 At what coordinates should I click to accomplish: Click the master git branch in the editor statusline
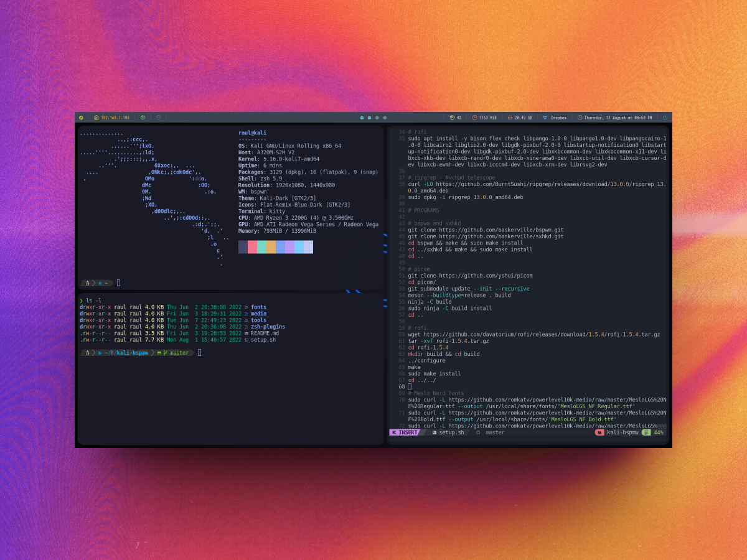[495, 432]
